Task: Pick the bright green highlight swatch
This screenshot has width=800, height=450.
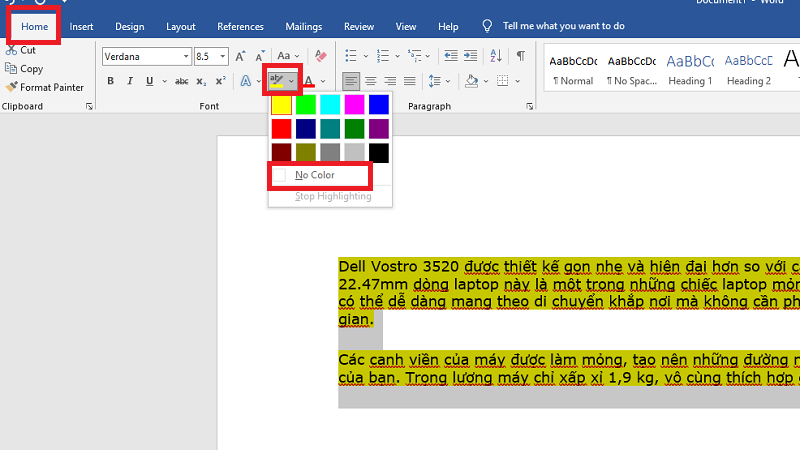Action: [x=306, y=104]
